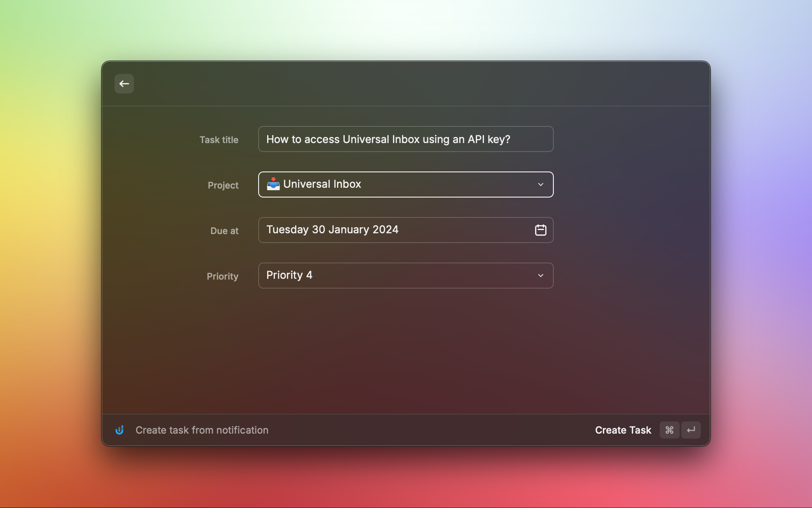Expand the Priority dropdown chevron

(540, 276)
